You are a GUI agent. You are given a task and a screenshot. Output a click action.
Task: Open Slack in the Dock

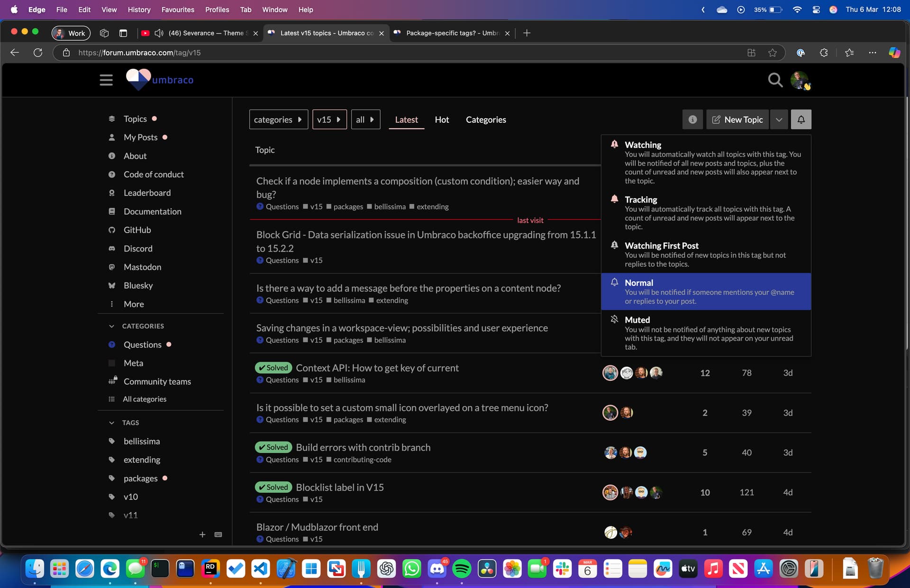tap(562, 569)
